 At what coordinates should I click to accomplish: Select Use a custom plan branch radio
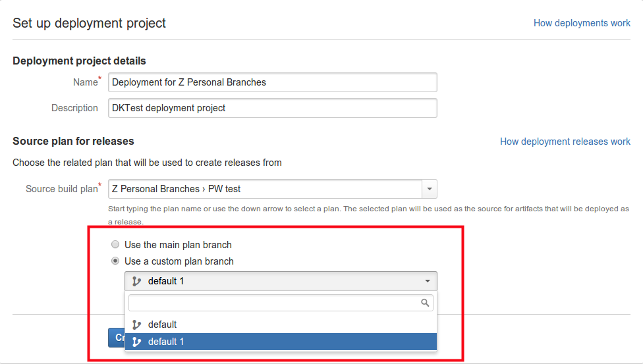[115, 261]
